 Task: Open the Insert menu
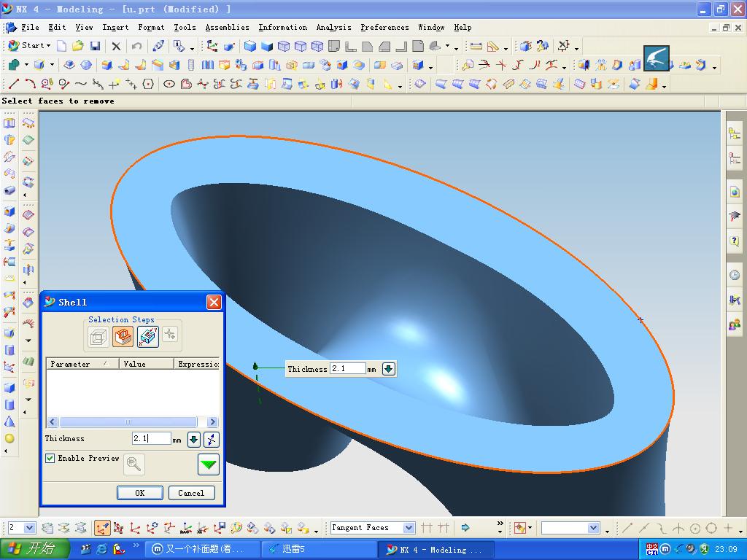coord(115,27)
